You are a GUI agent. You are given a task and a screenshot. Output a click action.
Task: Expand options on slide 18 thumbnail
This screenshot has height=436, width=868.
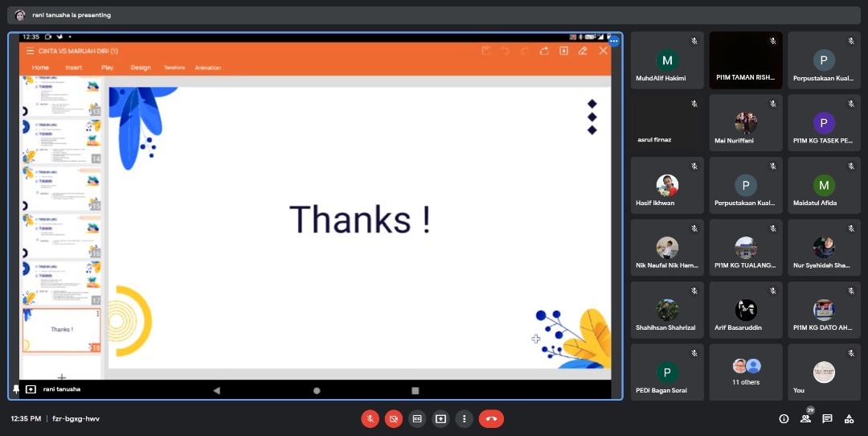[x=98, y=314]
